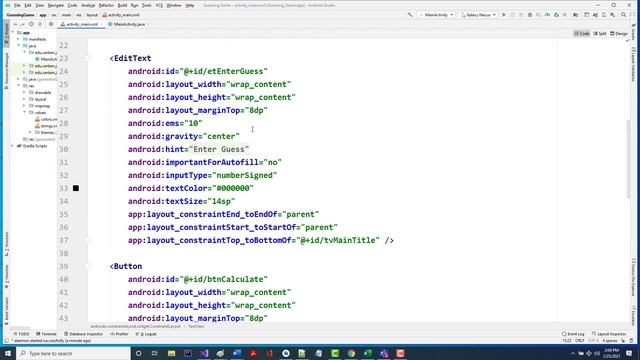Switch to the MainActivity.java tab

[x=127, y=24]
